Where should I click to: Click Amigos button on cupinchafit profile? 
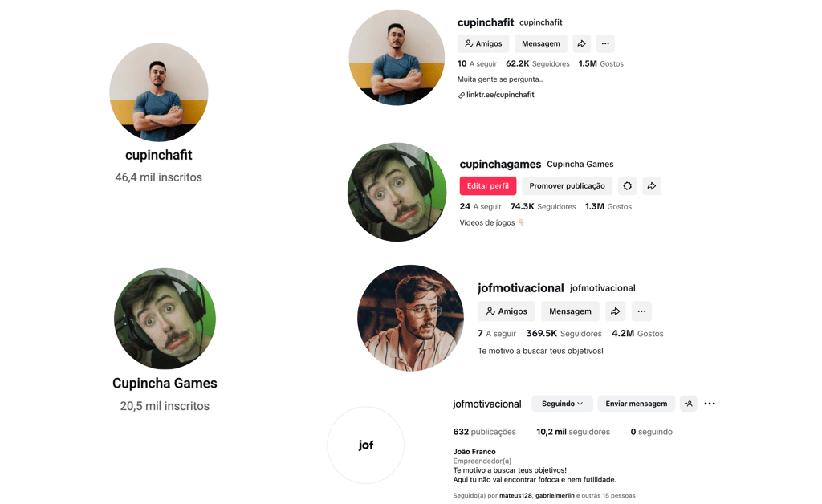[483, 43]
